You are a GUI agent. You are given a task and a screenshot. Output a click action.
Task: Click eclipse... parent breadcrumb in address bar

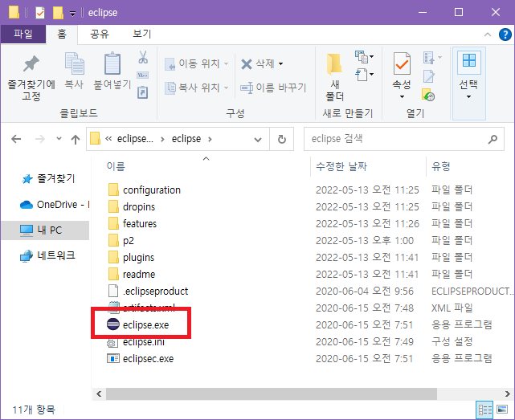pyautogui.click(x=135, y=139)
